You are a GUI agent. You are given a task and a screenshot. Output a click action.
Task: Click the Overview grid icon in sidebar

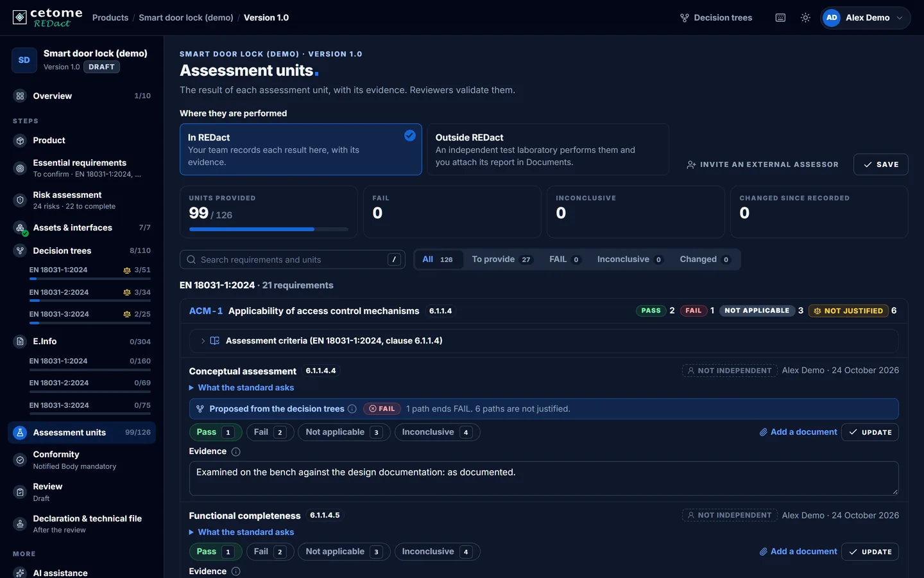[x=20, y=96]
